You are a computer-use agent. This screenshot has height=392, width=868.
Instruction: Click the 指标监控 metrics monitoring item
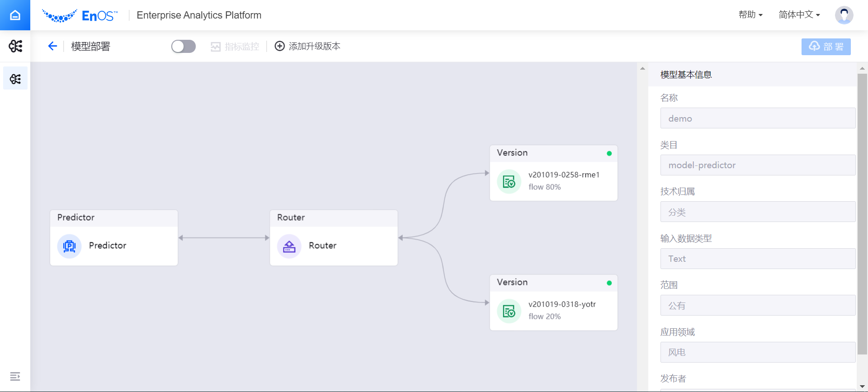click(235, 47)
